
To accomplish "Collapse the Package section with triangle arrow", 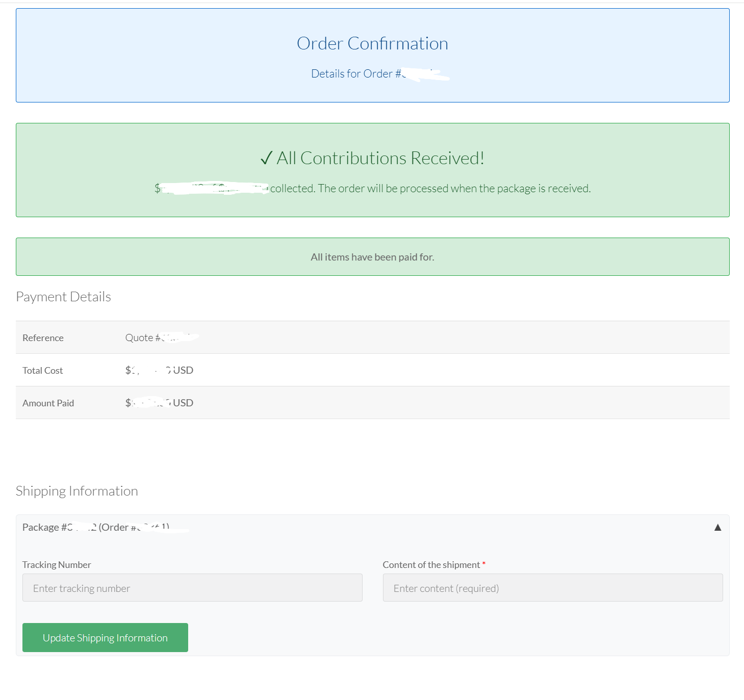I will [x=717, y=527].
